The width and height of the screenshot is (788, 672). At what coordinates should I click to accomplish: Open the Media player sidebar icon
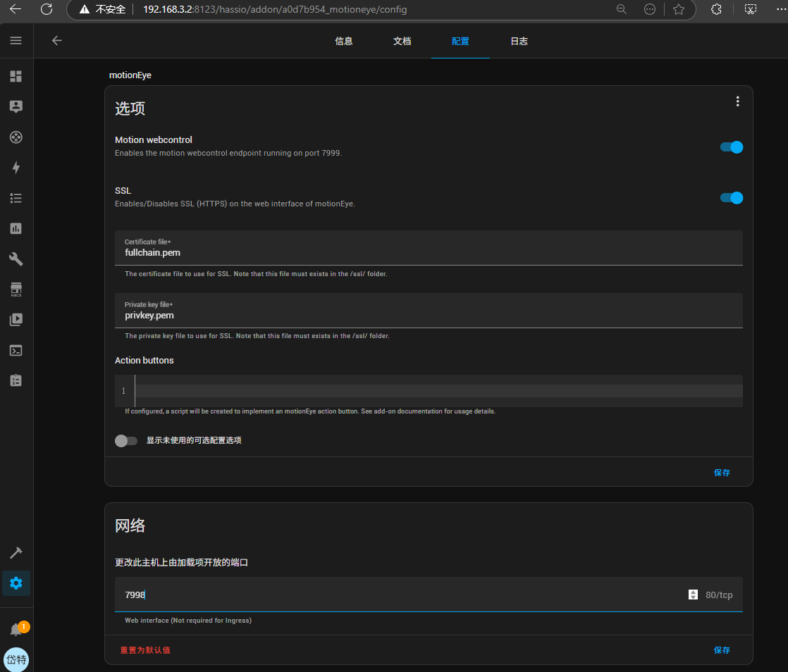pyautogui.click(x=16, y=320)
